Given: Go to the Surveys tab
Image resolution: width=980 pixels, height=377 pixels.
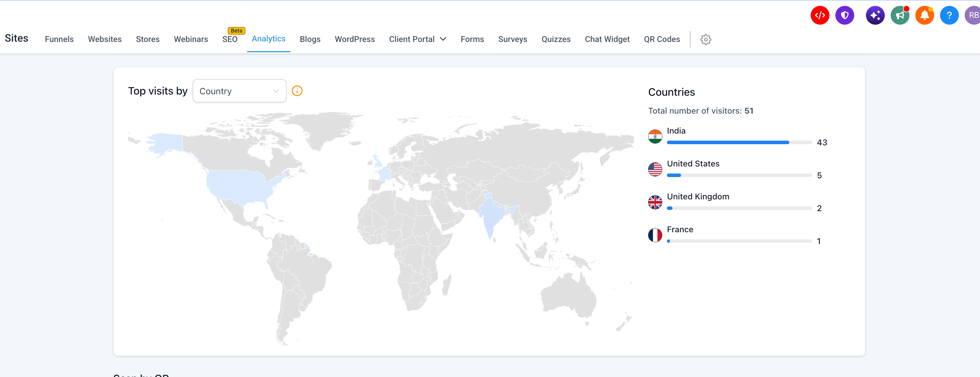Looking at the screenshot, I should [512, 39].
